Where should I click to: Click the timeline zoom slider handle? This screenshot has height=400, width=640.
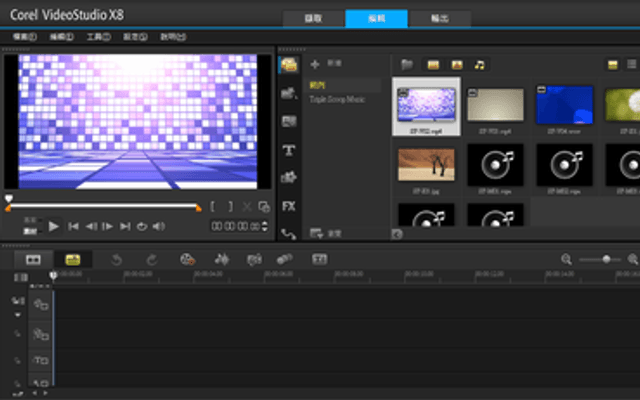click(x=607, y=259)
